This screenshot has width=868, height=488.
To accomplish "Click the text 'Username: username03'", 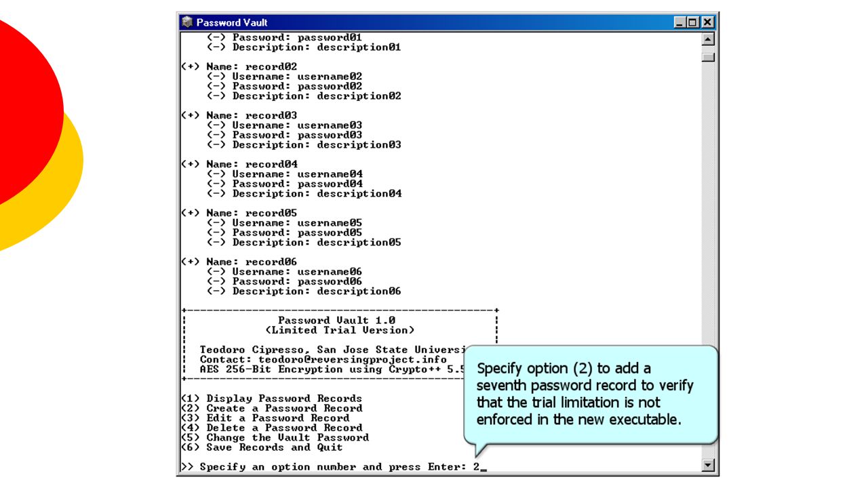I will click(297, 125).
